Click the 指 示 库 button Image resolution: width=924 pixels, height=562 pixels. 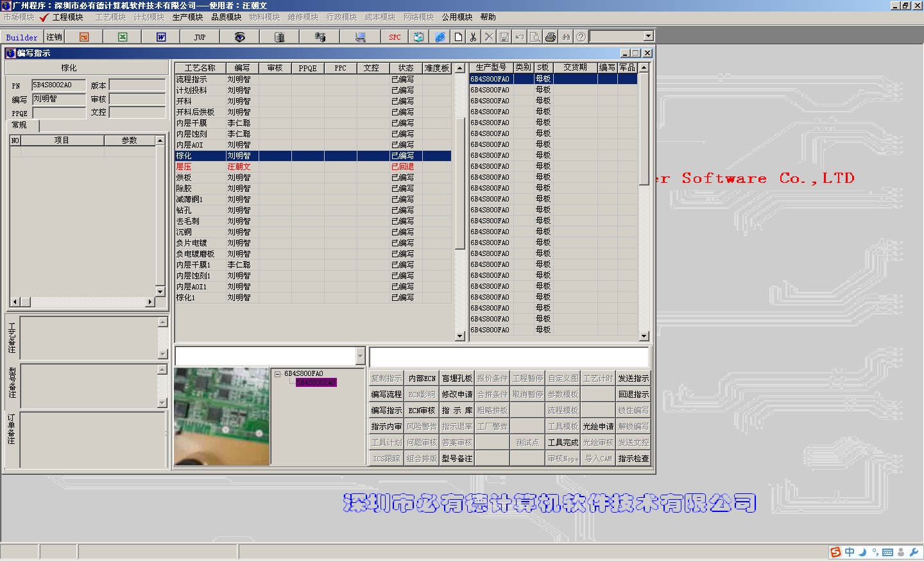[x=457, y=411]
